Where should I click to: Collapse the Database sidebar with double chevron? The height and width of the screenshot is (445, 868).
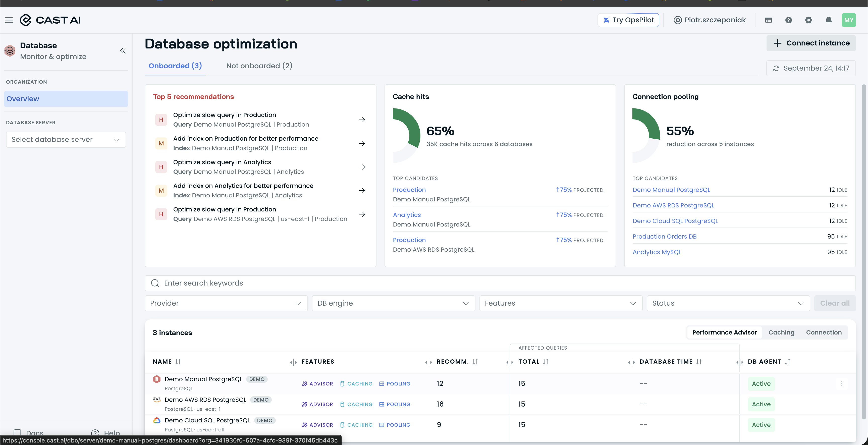pyautogui.click(x=123, y=51)
